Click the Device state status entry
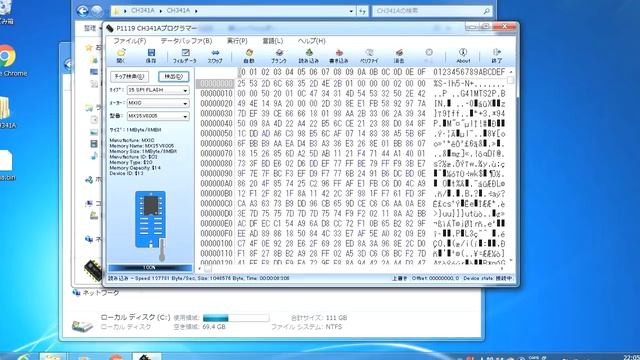The height and width of the screenshot is (360, 640). 488,278
